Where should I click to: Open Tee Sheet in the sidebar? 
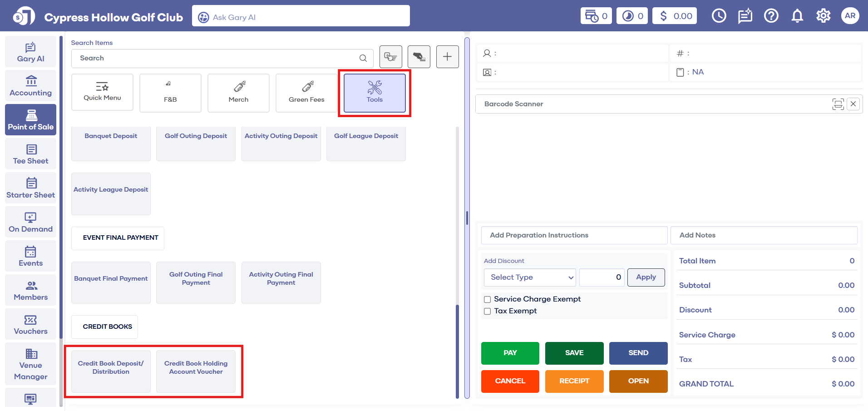pyautogui.click(x=31, y=154)
